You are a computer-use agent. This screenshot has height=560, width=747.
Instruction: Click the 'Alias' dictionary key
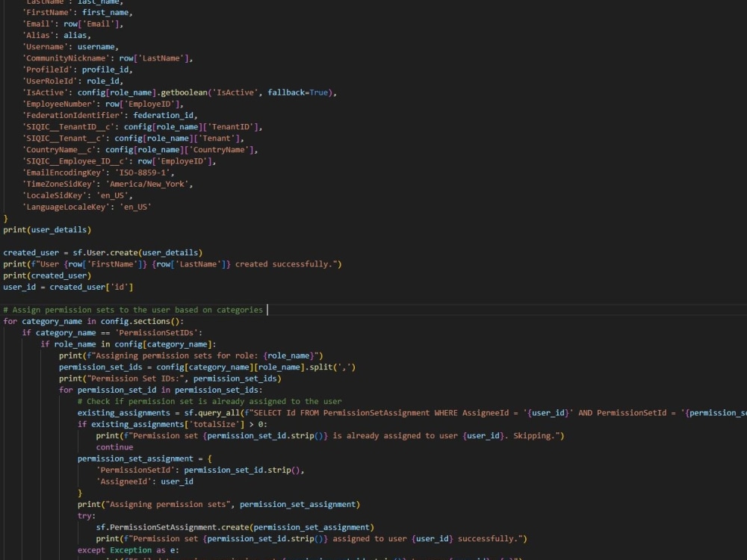click(39, 35)
